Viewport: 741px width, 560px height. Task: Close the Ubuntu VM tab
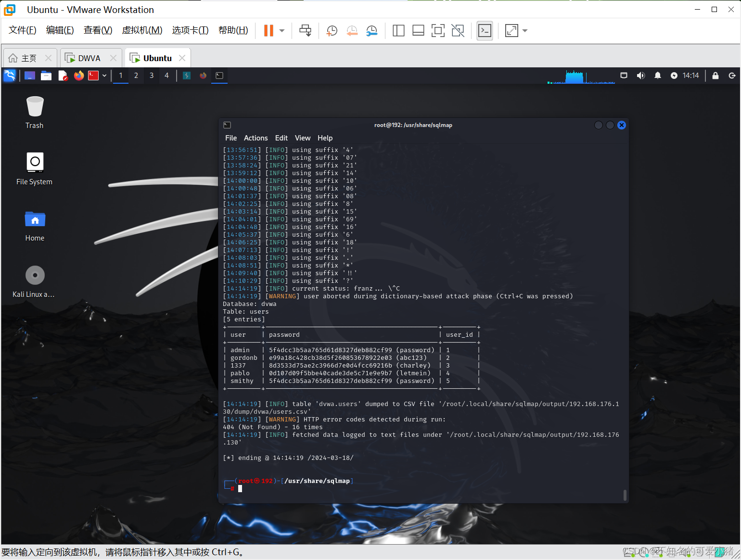pyautogui.click(x=182, y=58)
